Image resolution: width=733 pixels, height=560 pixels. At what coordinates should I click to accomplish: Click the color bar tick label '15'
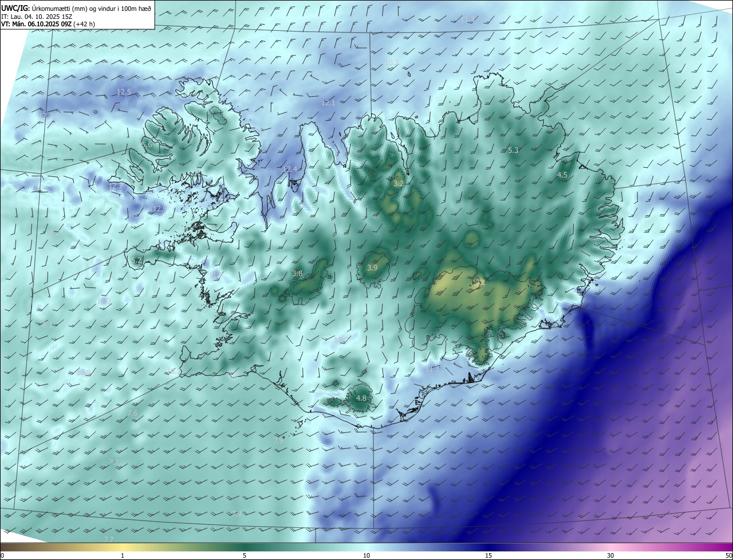click(488, 556)
